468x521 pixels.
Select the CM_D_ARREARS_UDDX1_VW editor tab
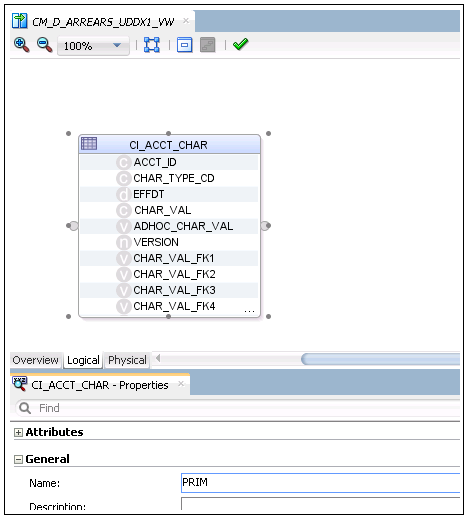pos(103,22)
